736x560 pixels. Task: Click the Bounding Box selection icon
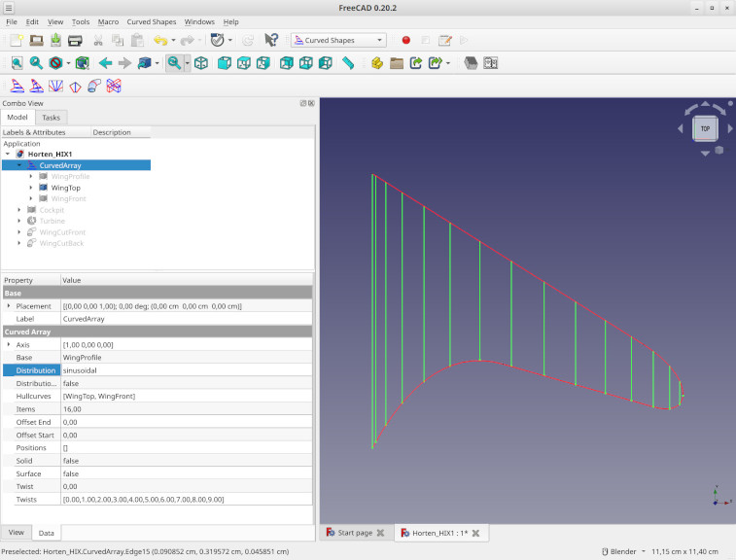[83, 63]
